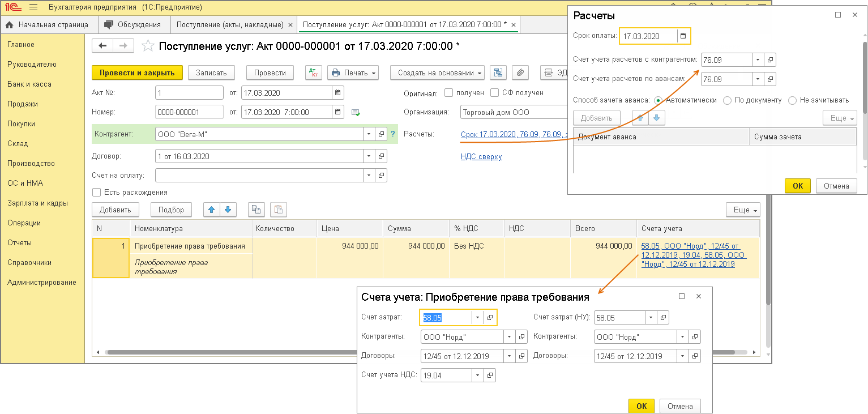Click the forward navigation arrow
Screen dimensions: 868x414
coord(123,46)
